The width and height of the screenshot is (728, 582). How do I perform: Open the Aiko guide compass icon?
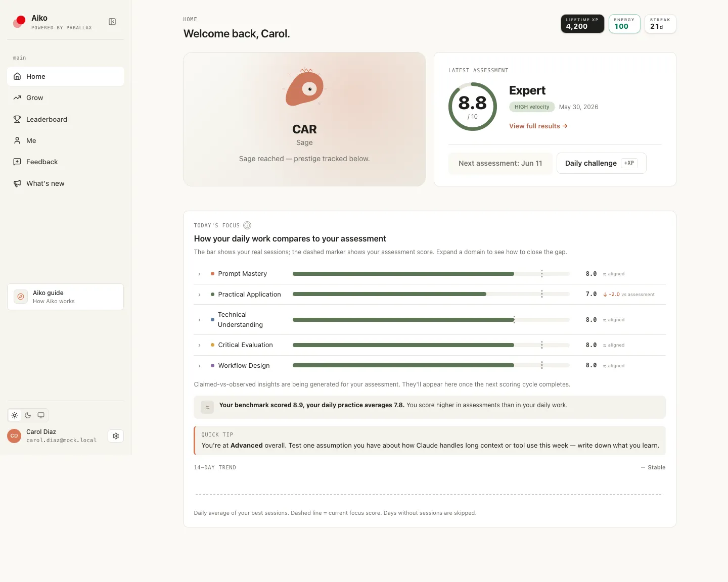click(x=21, y=297)
